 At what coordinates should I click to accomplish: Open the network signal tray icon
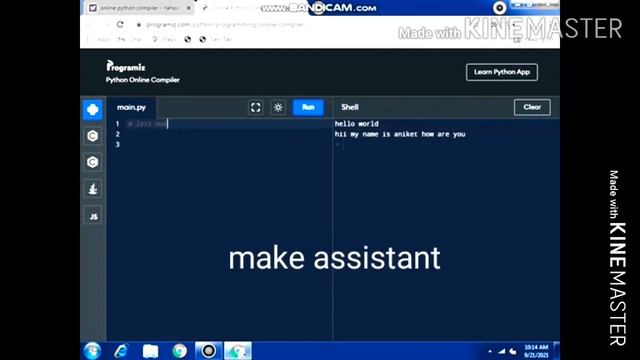502,351
